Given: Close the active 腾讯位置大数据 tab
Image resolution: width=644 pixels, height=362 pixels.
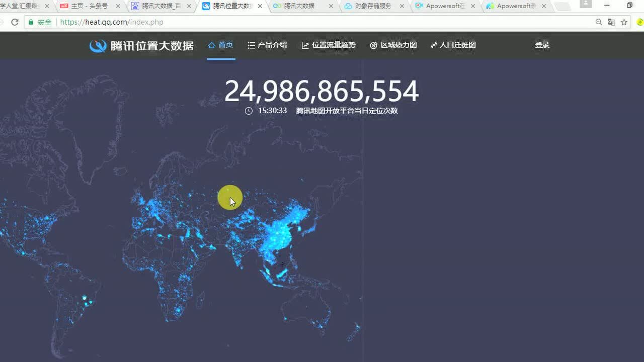Looking at the screenshot, I should 260,6.
